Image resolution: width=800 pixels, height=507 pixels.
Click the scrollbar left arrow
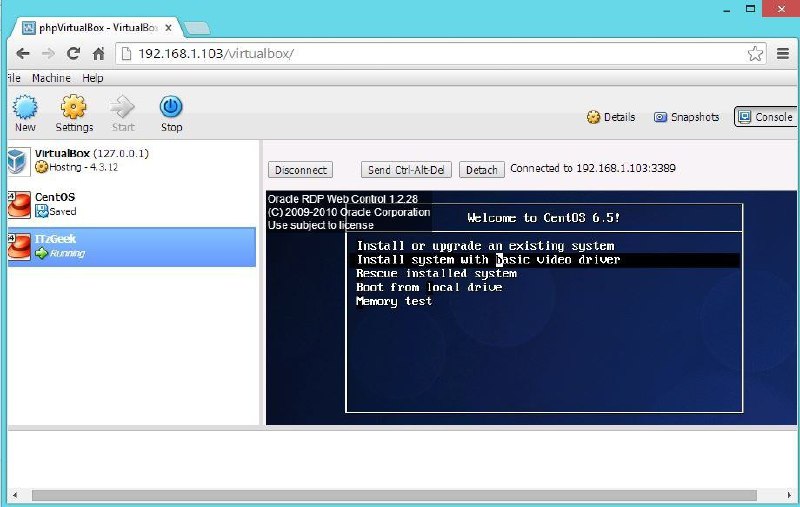point(15,495)
